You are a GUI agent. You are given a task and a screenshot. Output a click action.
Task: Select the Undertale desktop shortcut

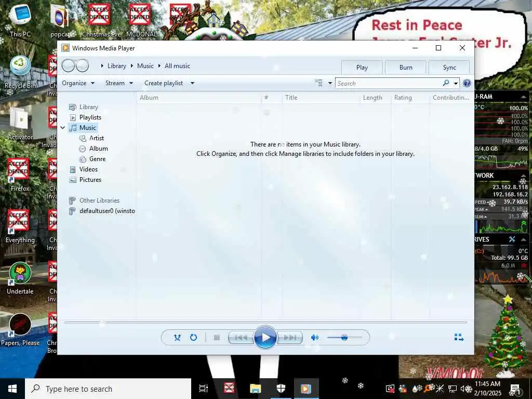[20, 278]
